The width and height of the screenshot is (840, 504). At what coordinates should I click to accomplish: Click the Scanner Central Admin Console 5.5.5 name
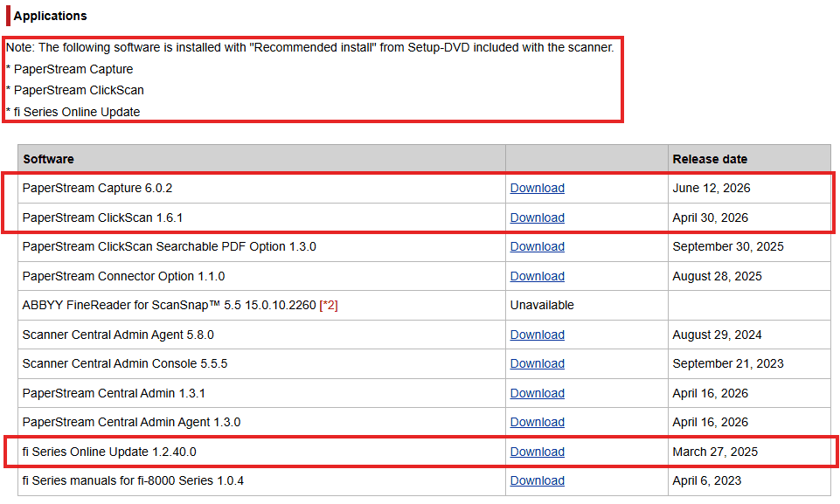(x=125, y=363)
